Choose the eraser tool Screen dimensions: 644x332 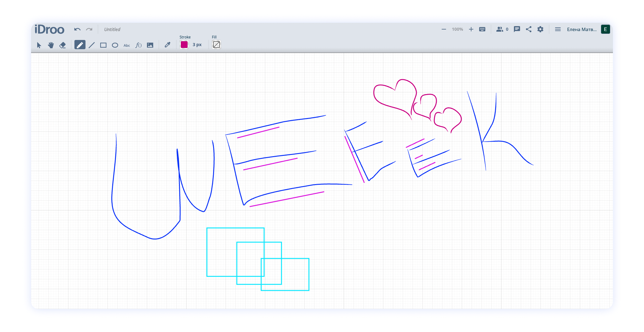tap(62, 45)
